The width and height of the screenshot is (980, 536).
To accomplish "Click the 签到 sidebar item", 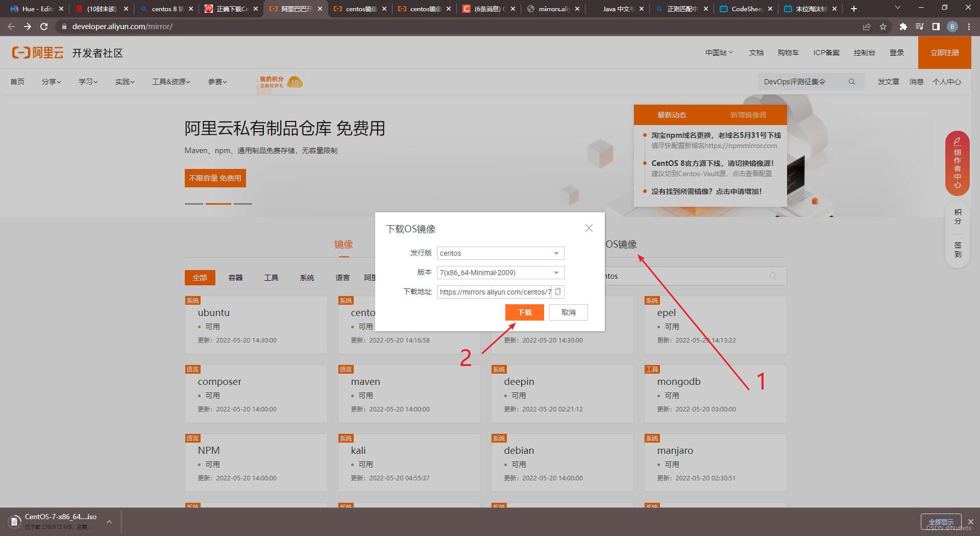I will click(958, 250).
